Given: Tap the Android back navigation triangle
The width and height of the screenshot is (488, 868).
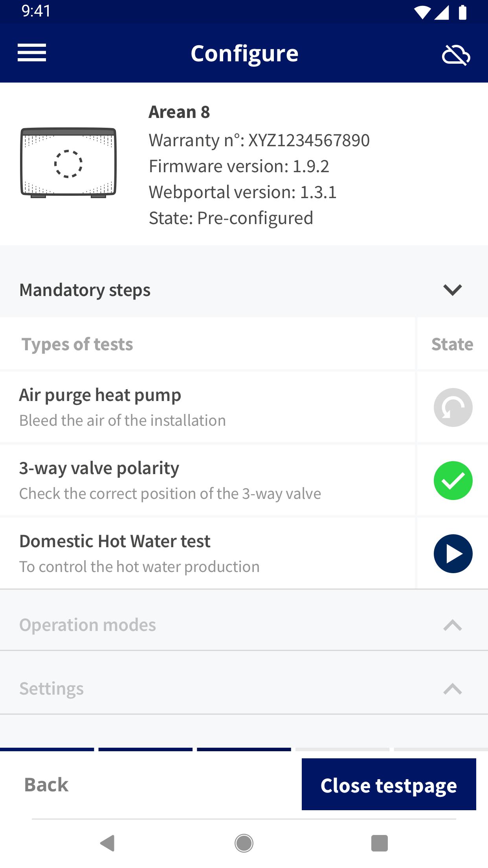Looking at the screenshot, I should tap(108, 843).
